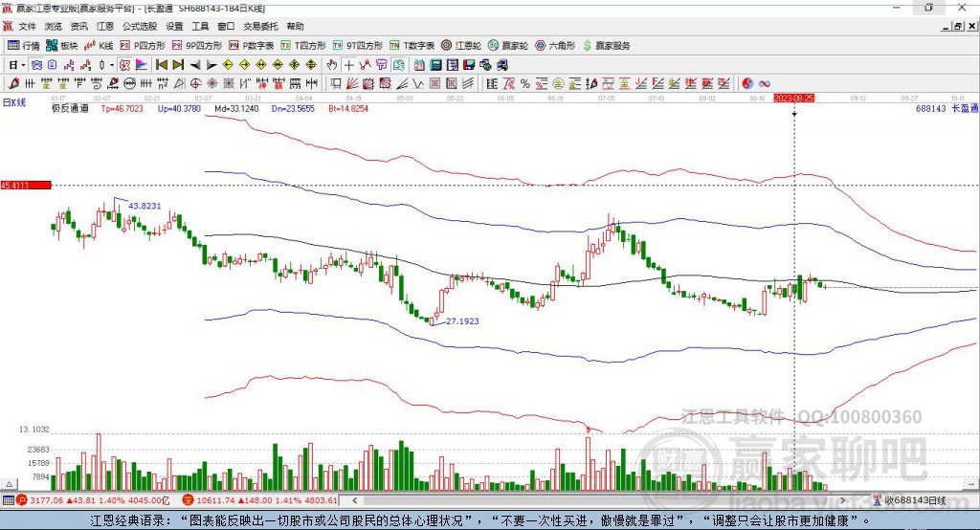Viewport: 980px width, 530px height.
Task: Click the infinity symbol icon in toolbar
Action: [765, 83]
